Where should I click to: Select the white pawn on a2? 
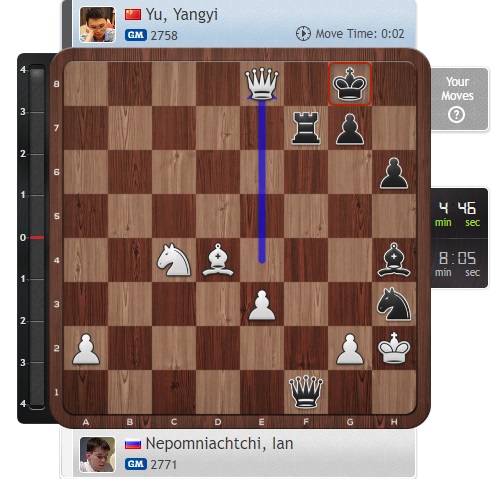(x=86, y=349)
